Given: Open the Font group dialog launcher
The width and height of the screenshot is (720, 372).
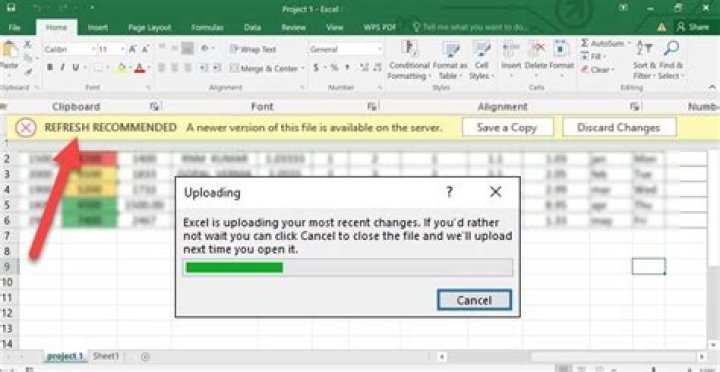Looking at the screenshot, I should pos(148,87).
